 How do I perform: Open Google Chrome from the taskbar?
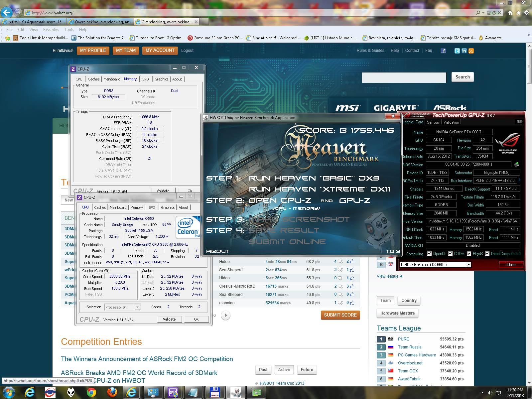click(x=91, y=393)
